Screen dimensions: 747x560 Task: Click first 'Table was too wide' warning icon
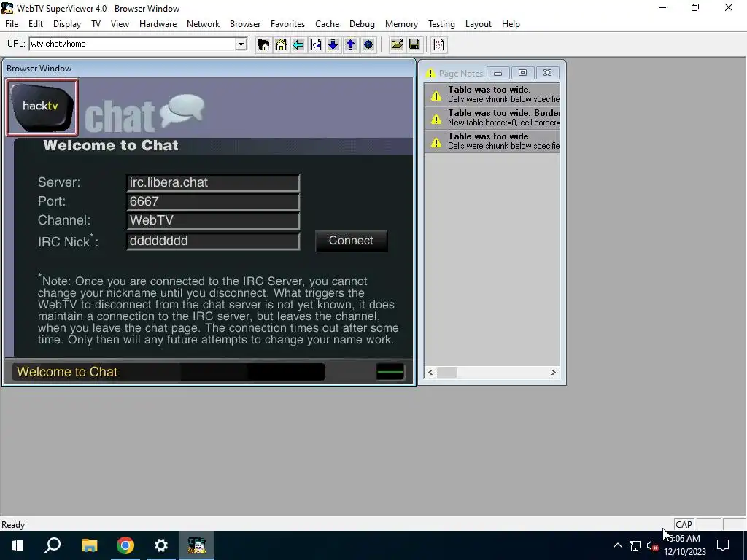436,96
